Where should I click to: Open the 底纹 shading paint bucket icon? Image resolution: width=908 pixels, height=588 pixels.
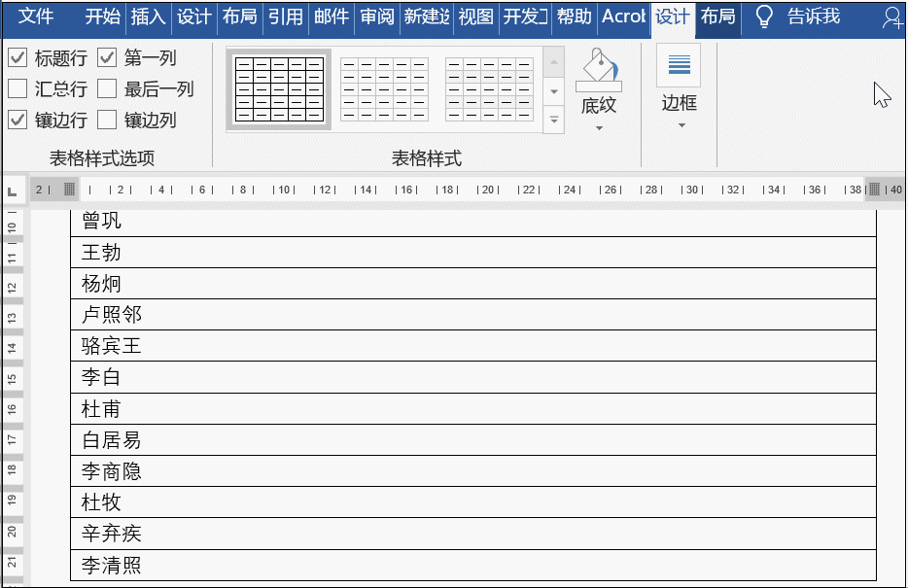598,70
